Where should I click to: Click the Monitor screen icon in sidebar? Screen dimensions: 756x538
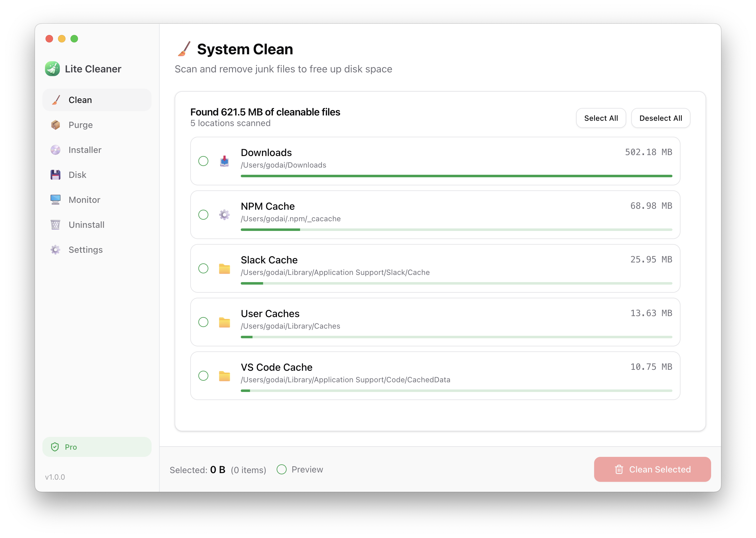pyautogui.click(x=56, y=200)
